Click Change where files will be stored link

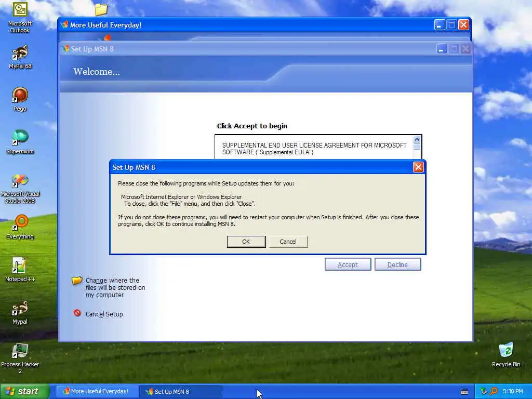click(x=115, y=287)
